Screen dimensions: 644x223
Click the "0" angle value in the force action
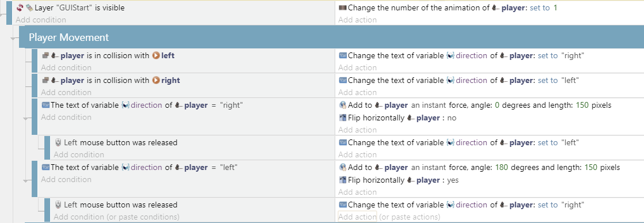[497, 105]
